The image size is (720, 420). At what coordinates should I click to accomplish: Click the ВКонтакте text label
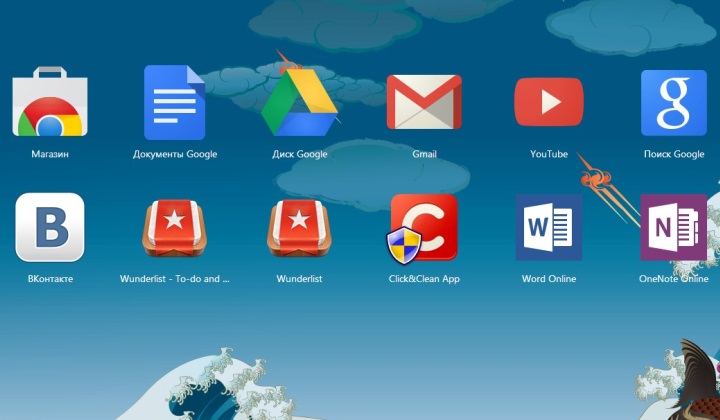click(x=50, y=279)
